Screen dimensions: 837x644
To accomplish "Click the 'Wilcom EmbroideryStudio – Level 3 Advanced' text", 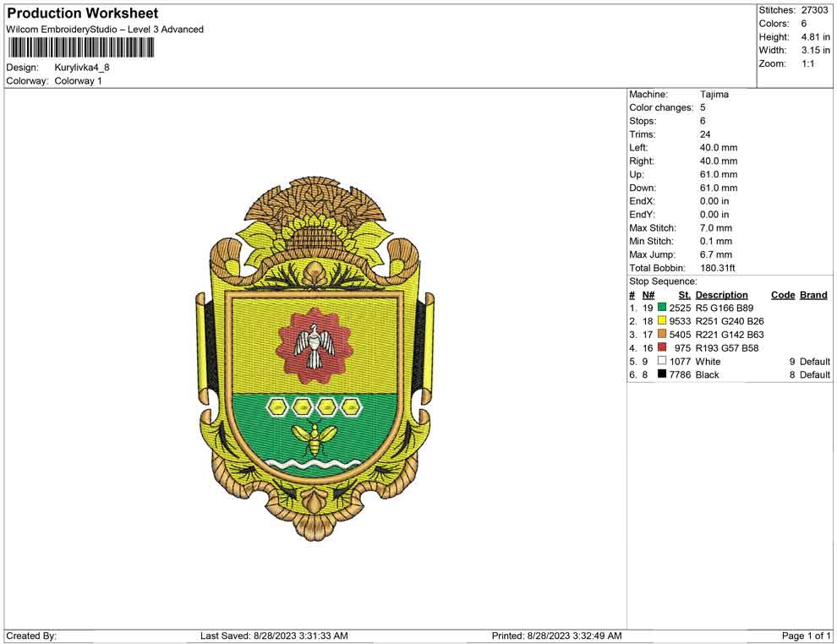I will click(105, 30).
